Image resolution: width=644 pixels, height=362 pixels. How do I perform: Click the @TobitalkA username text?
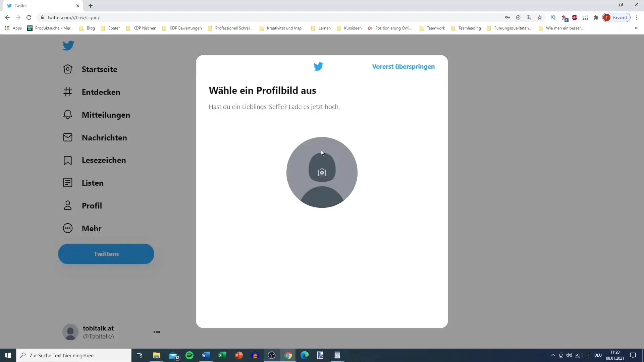point(98,337)
